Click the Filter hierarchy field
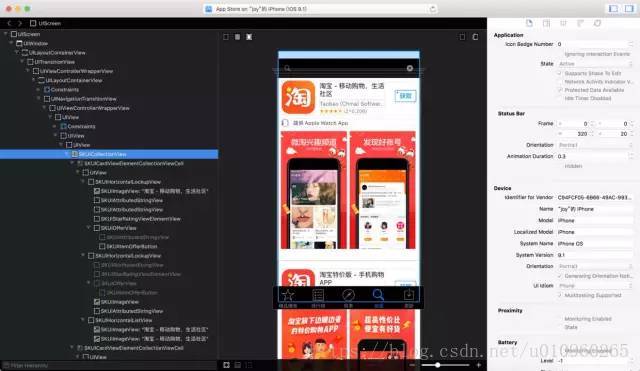Image resolution: width=640 pixels, height=371 pixels. (x=109, y=365)
